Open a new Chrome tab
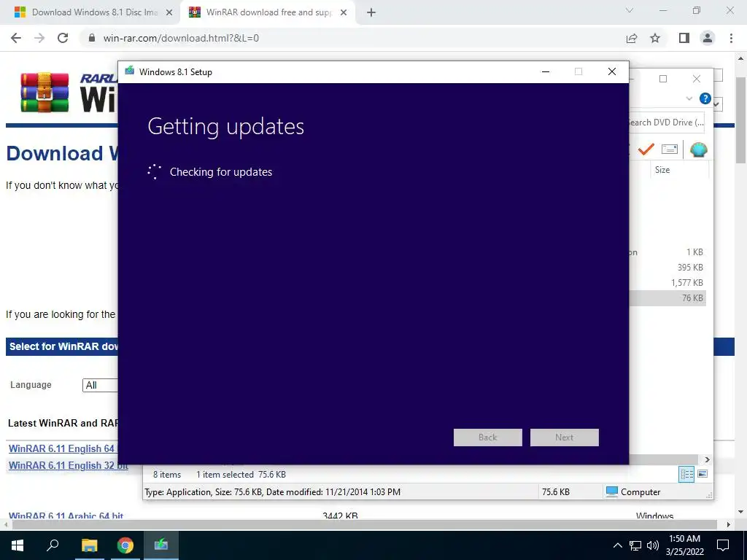The width and height of the screenshot is (747, 560). point(371,12)
